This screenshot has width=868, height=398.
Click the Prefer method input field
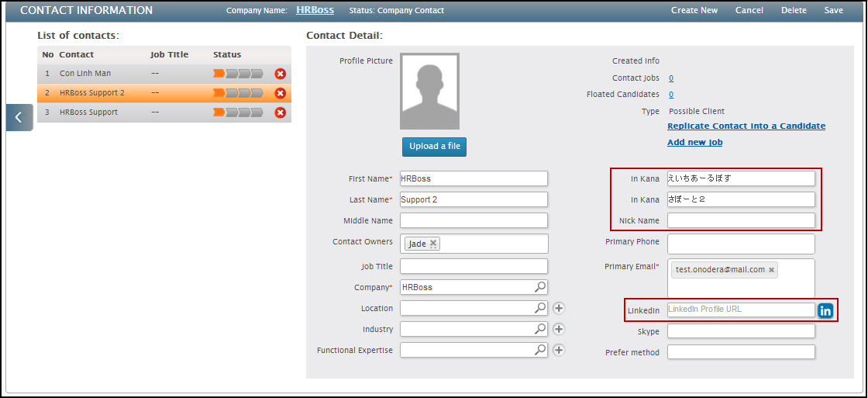click(741, 352)
